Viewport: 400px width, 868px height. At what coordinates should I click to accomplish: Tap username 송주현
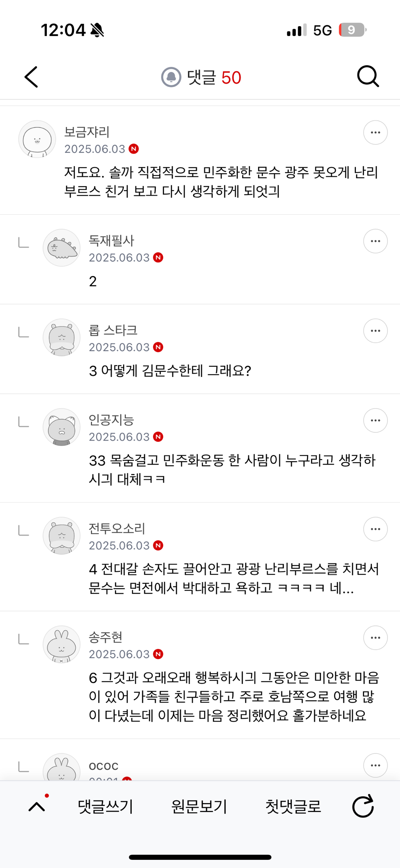[105, 637]
